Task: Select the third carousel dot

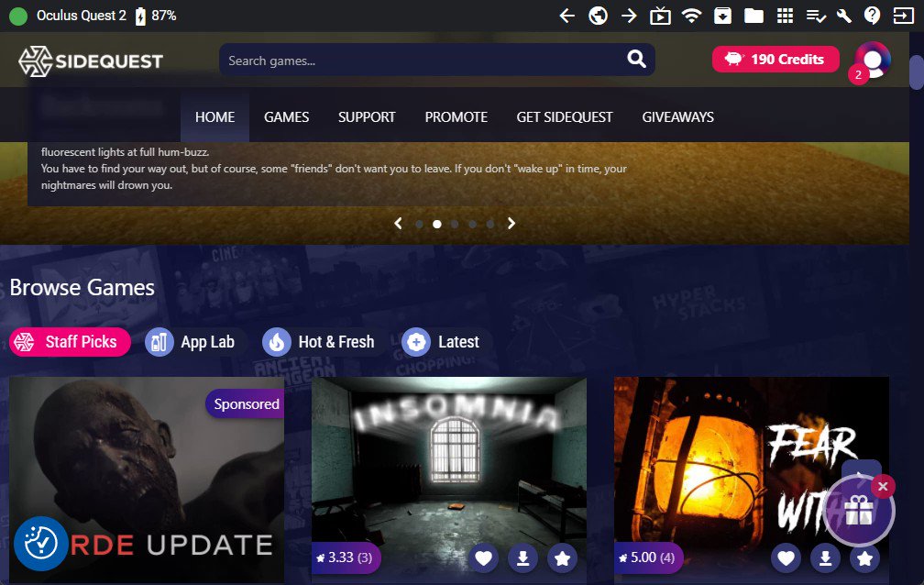Action: pyautogui.click(x=455, y=224)
